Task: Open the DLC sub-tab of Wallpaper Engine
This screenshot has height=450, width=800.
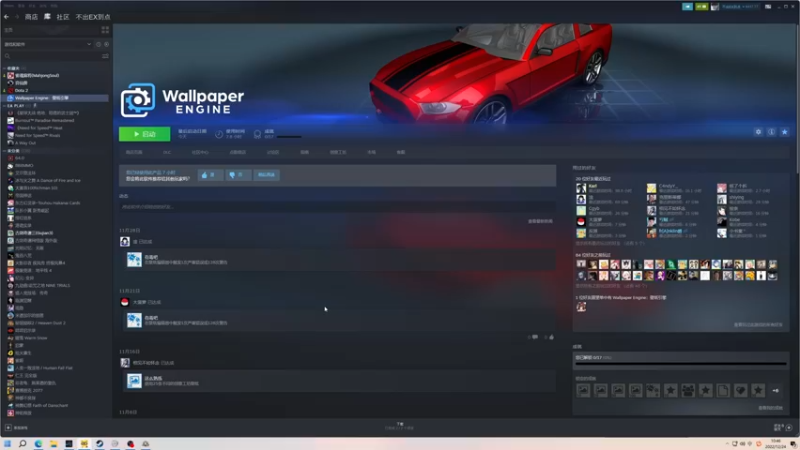Action: (x=167, y=152)
